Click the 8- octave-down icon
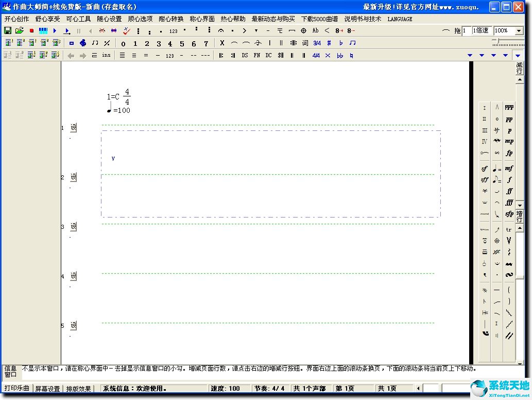 351,30
